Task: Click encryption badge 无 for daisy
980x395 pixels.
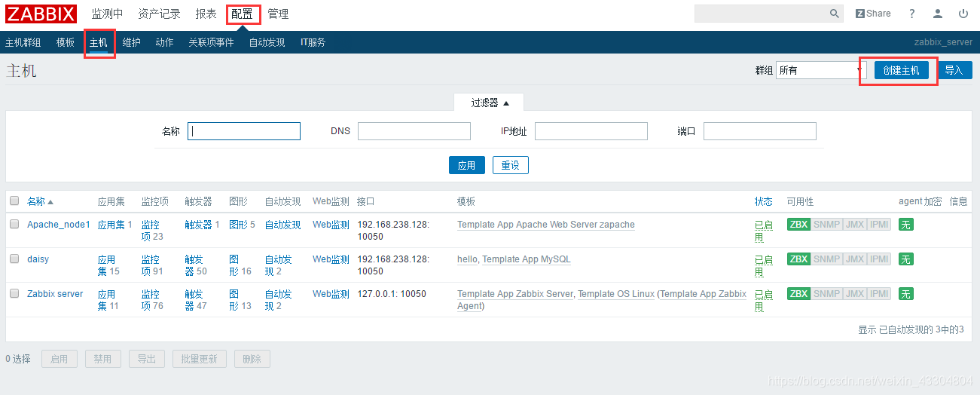Action: 906,259
